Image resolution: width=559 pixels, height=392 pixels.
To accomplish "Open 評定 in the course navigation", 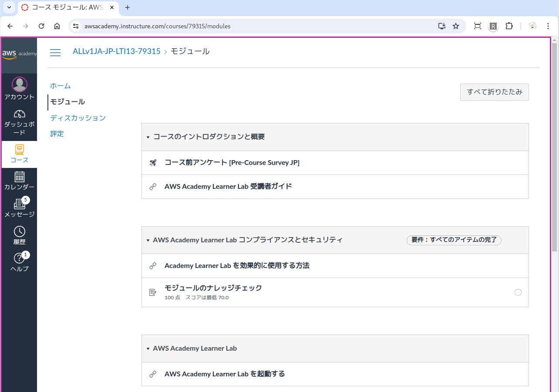I will [57, 134].
